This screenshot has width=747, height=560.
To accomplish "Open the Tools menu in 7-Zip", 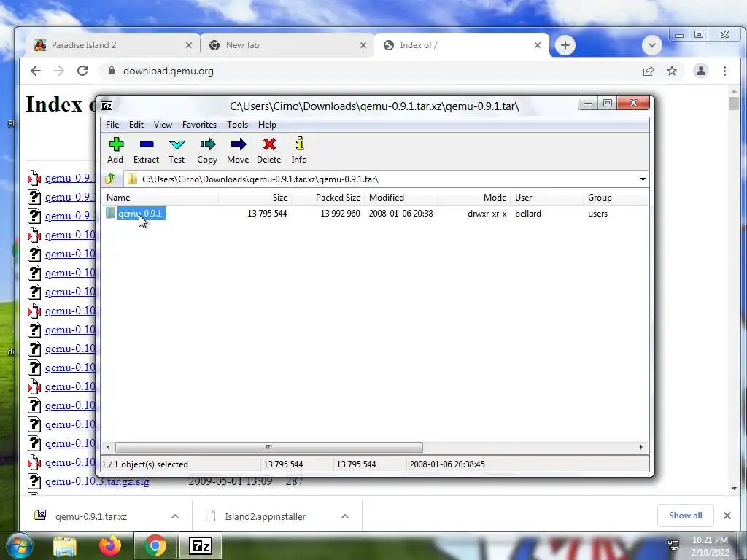I will click(x=237, y=124).
